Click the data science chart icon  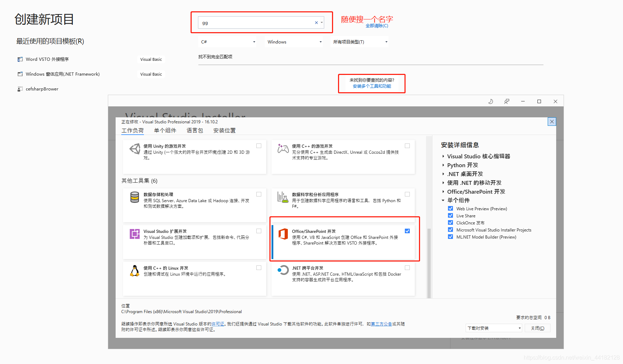(283, 197)
